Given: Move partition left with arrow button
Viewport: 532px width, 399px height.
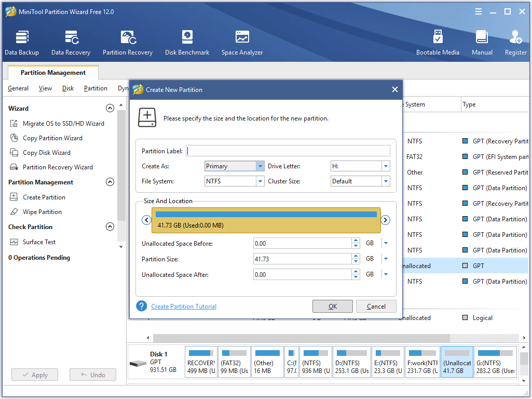Looking at the screenshot, I should 146,220.
